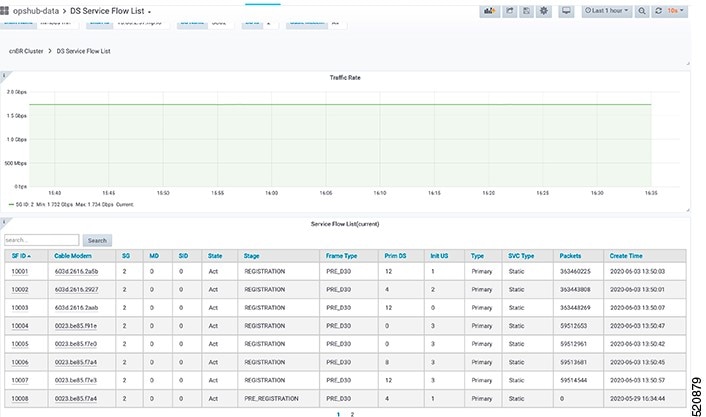The height and width of the screenshot is (417, 706).
Task: Click the Share dashboard icon
Action: pyautogui.click(x=509, y=11)
